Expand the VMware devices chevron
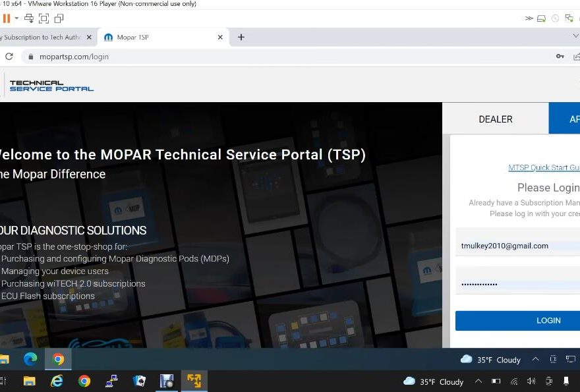The width and height of the screenshot is (580, 392). (529, 18)
